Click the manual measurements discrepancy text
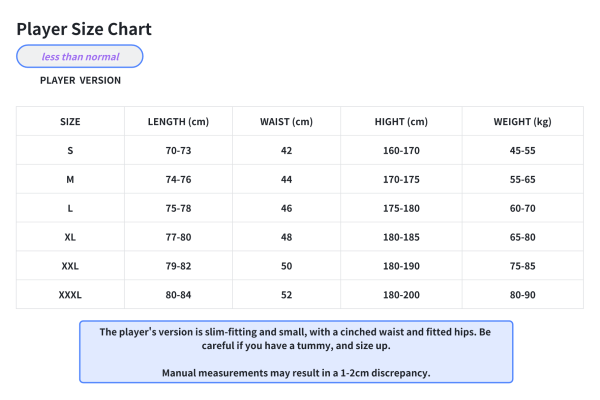 point(295,372)
